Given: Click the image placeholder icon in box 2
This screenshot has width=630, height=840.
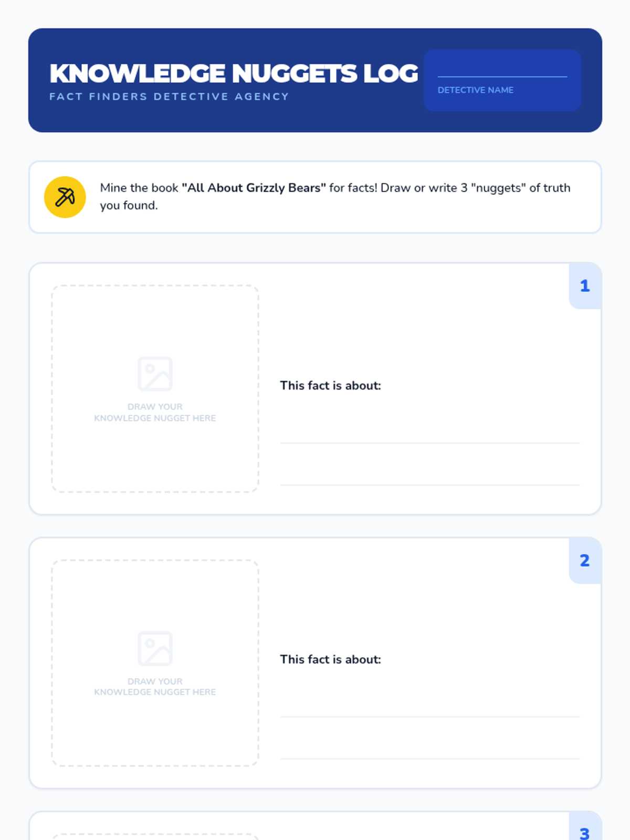Looking at the screenshot, I should (x=155, y=648).
